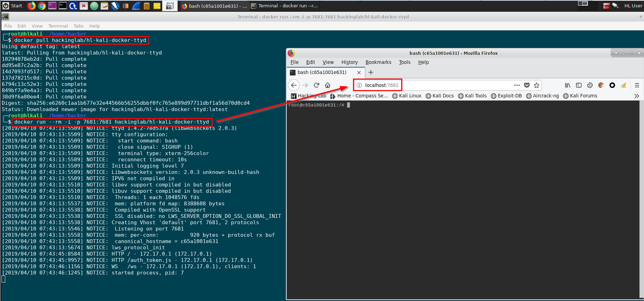Open Firefox hamburger application menu

coord(637,85)
